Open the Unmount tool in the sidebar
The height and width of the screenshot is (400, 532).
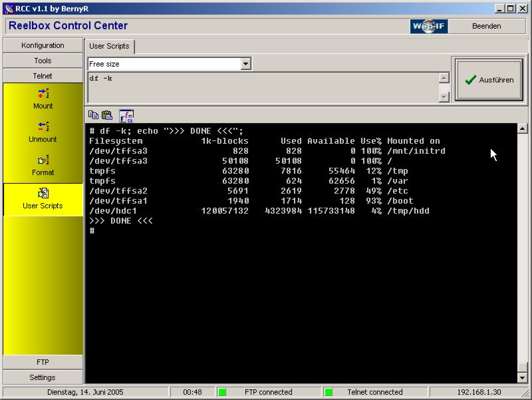click(43, 132)
